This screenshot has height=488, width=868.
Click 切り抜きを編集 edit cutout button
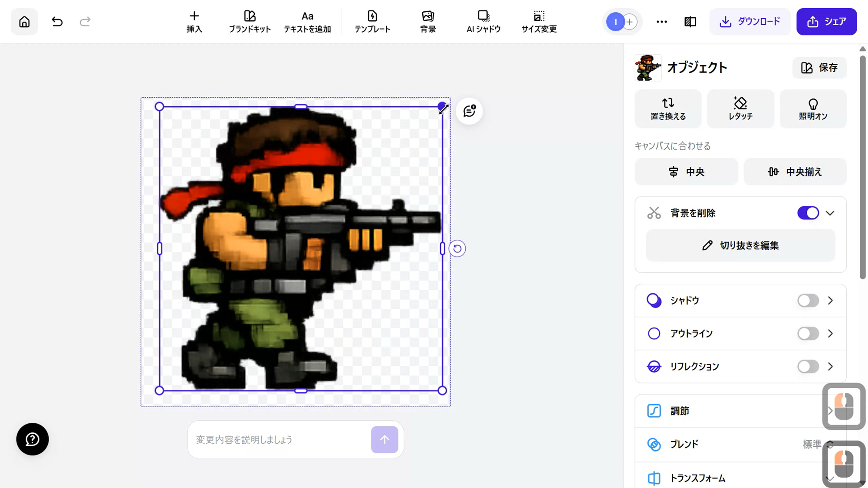point(740,246)
